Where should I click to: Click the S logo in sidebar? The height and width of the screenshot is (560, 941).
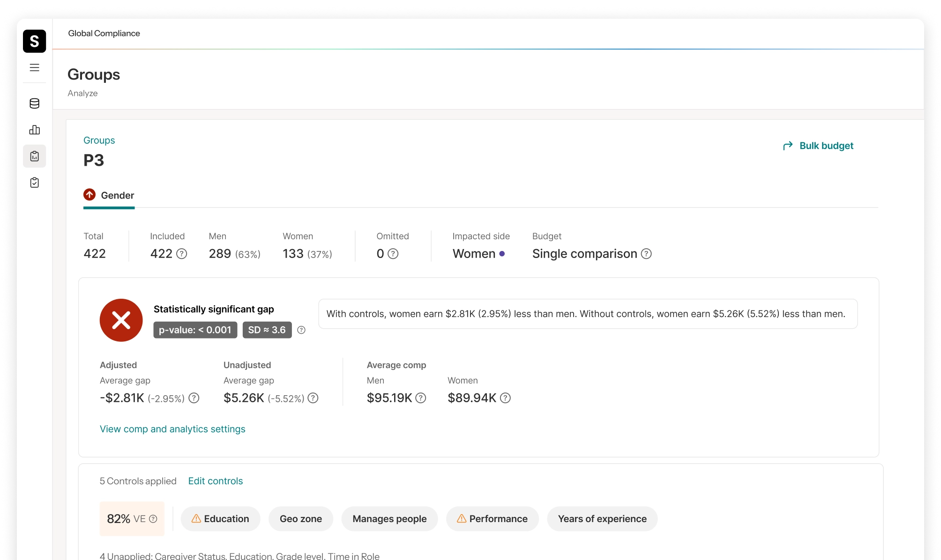(35, 41)
